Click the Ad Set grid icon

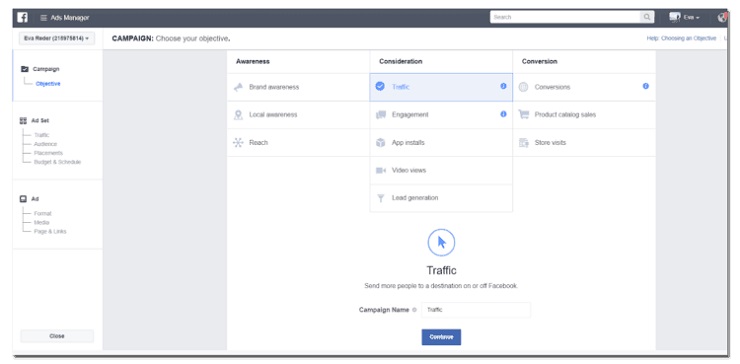[24, 121]
